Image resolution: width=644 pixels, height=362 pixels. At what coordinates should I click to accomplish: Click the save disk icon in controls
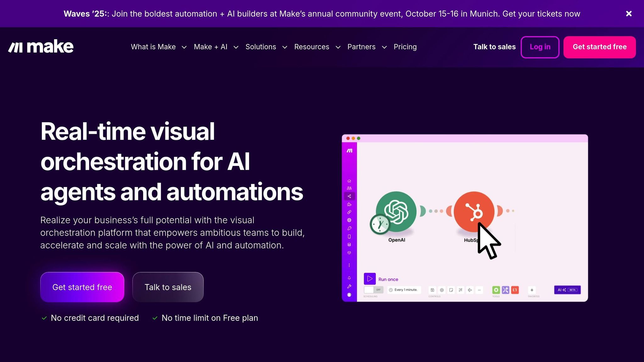(x=432, y=290)
